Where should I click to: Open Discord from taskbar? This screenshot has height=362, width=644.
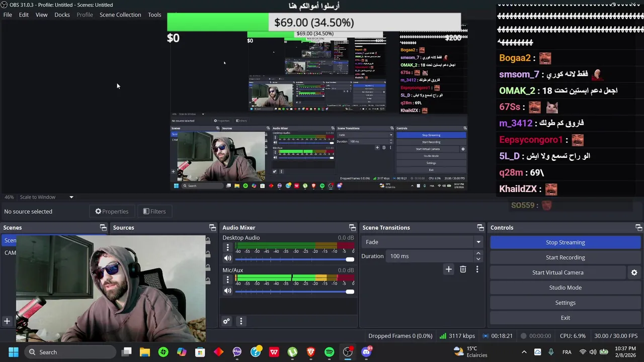(366, 352)
